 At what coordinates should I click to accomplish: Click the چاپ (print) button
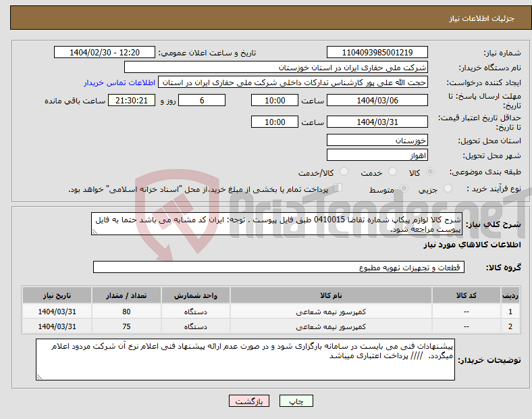[296, 401]
